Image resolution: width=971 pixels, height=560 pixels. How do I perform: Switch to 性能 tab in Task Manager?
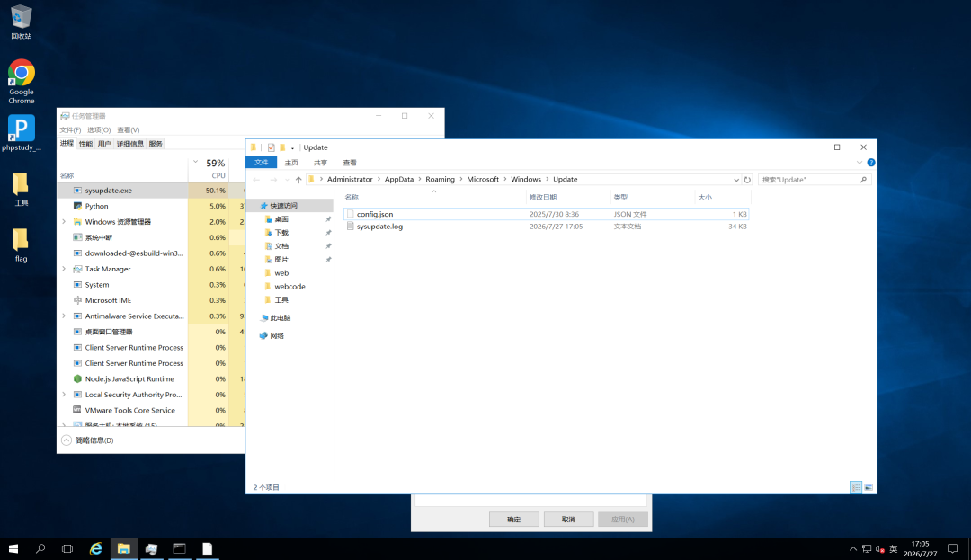click(x=85, y=144)
